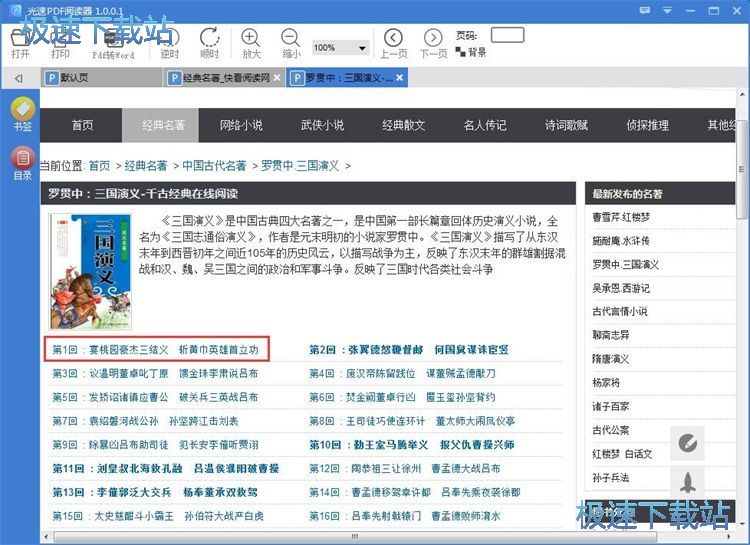Zoom in using the 放大 magnifier
Screen dimensions: 750x545
point(251,43)
